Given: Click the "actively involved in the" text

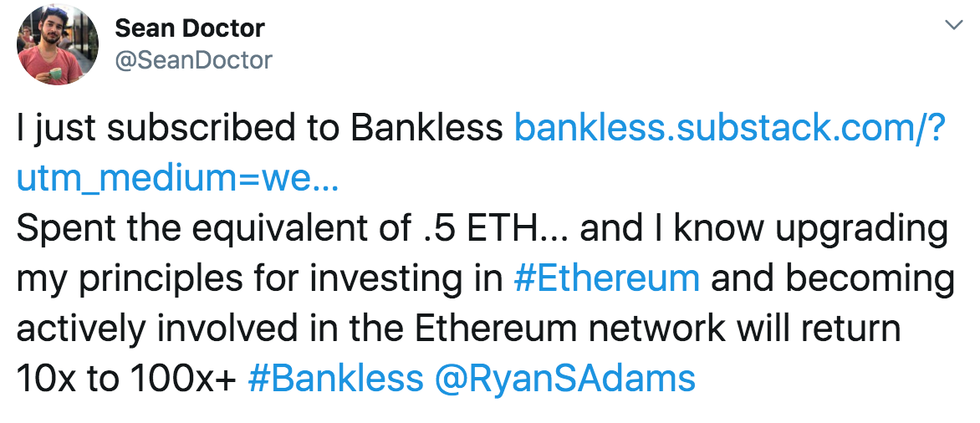Looking at the screenshot, I should tap(207, 329).
